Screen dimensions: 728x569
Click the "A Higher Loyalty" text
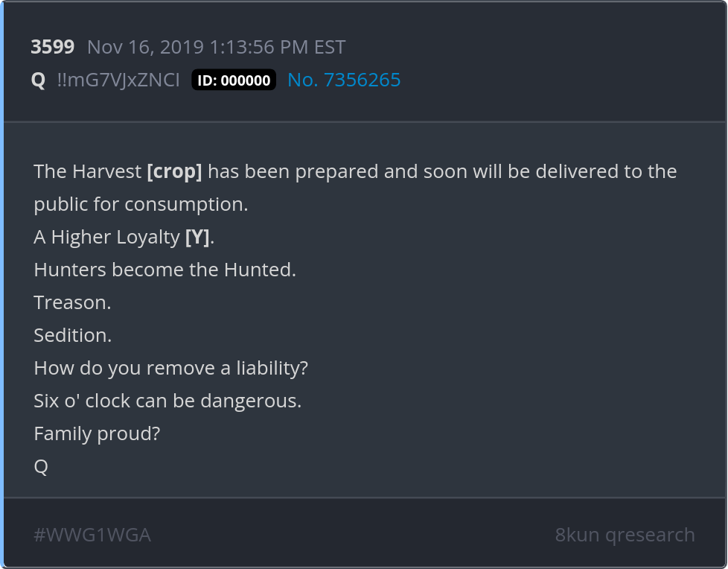tap(106, 237)
